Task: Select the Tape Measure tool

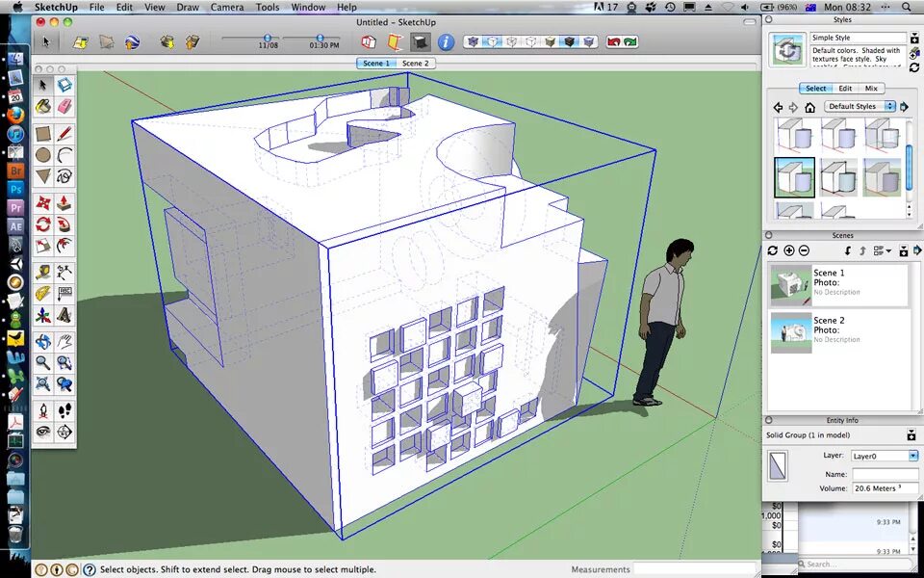Action: [43, 273]
